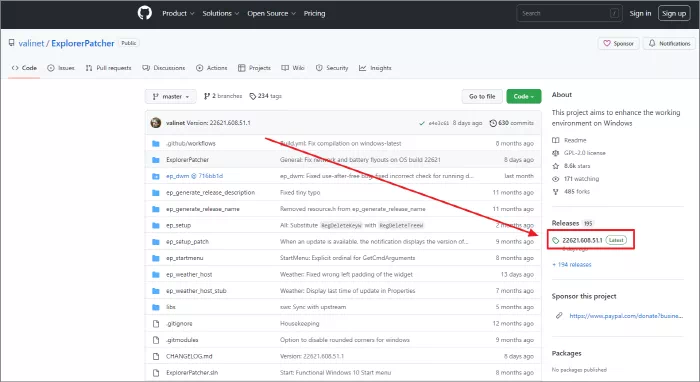Switch to the Issues tab
700x382 pixels.
pyautogui.click(x=61, y=68)
